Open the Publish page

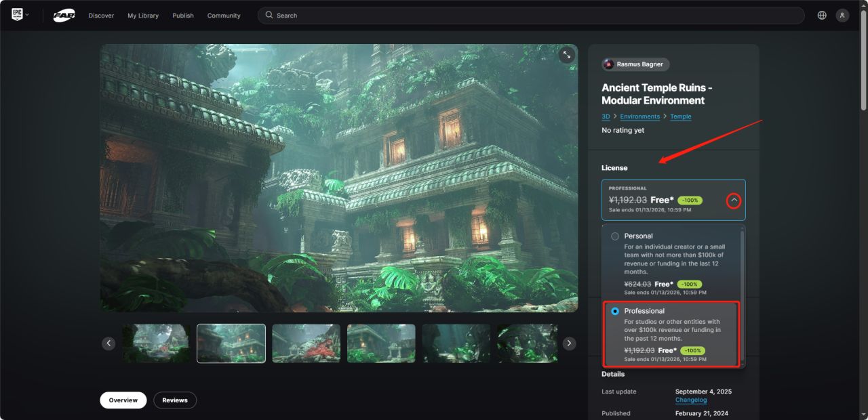tap(183, 16)
